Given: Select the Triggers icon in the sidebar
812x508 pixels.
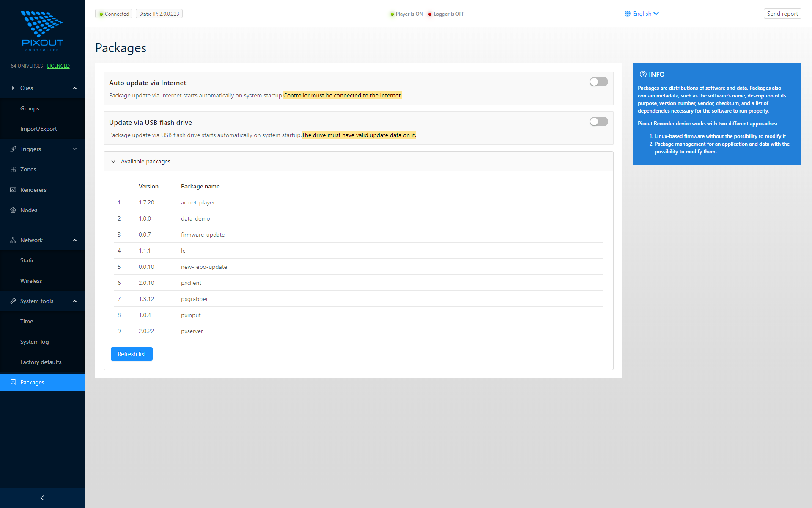Looking at the screenshot, I should tap(13, 149).
